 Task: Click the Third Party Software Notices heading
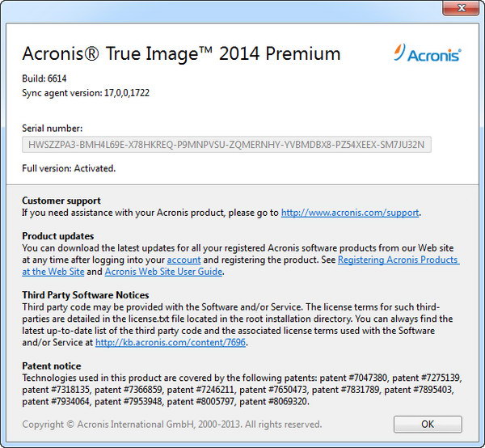[x=86, y=295]
